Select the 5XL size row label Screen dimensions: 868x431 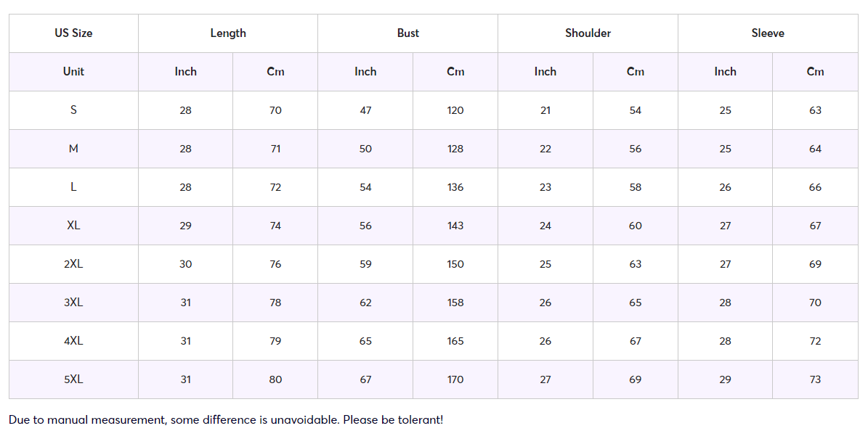[x=73, y=379]
